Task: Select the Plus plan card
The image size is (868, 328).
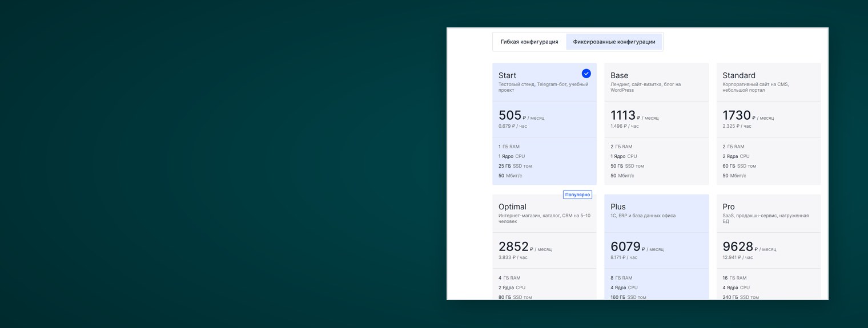Action: (x=657, y=247)
